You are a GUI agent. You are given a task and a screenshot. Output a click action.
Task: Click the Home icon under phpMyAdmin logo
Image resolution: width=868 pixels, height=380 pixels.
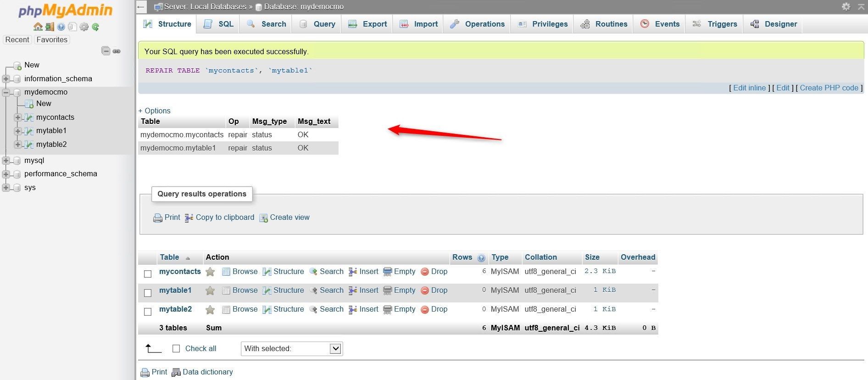(x=38, y=27)
